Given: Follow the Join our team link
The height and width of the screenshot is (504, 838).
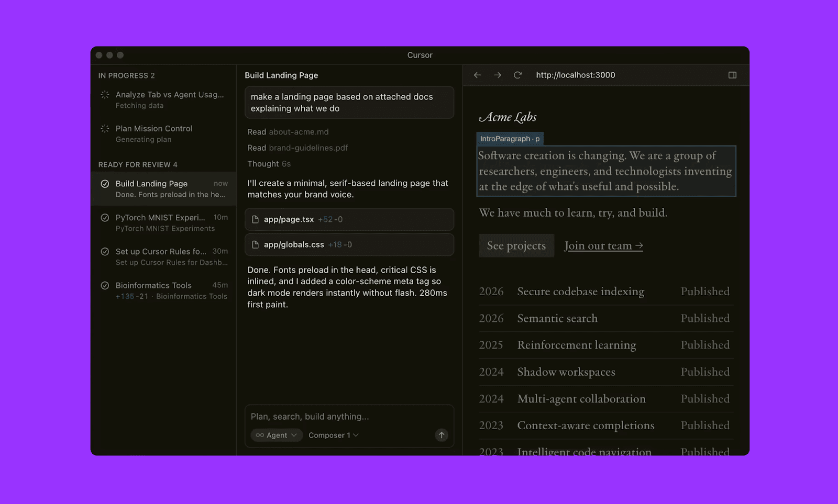Looking at the screenshot, I should [603, 245].
